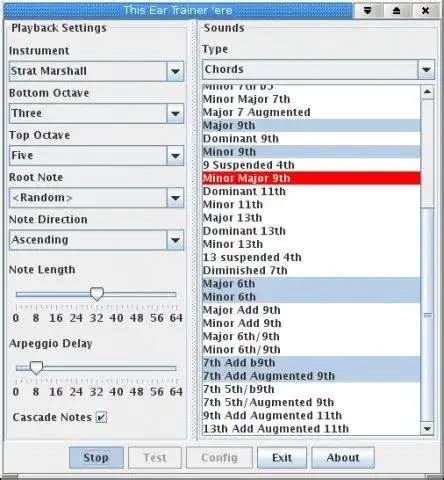Open the Note Direction dropdown
Image resolution: width=444 pixels, height=480 pixels.
(x=175, y=240)
